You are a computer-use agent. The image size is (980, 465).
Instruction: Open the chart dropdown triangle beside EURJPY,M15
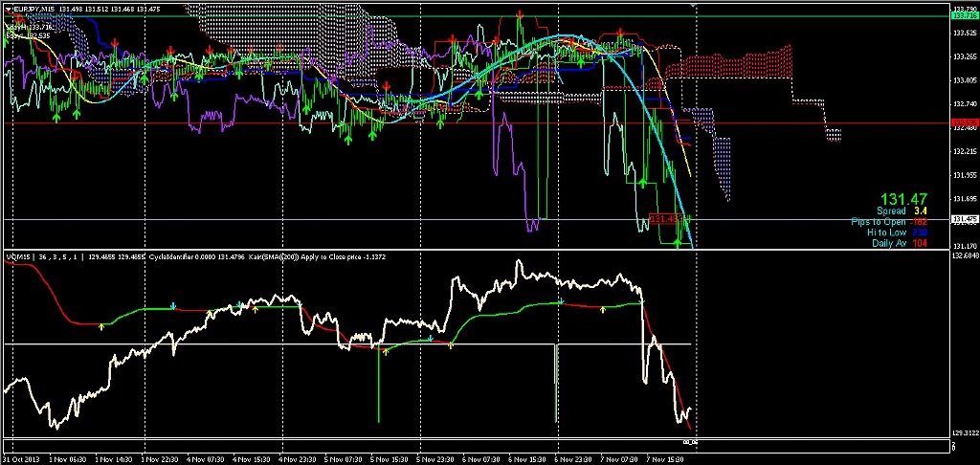7,8
